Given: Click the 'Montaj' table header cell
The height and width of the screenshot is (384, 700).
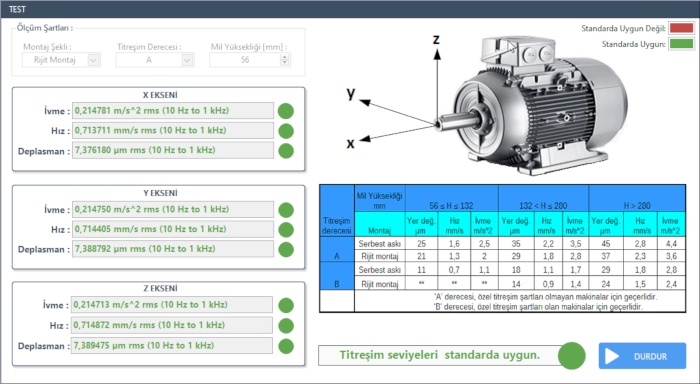Looking at the screenshot, I should point(379,224).
